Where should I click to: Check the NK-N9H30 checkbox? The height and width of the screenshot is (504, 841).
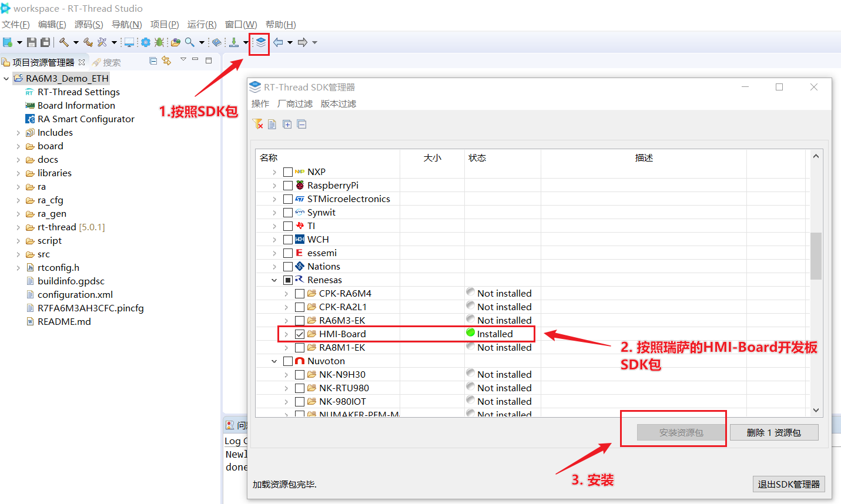[x=300, y=375]
